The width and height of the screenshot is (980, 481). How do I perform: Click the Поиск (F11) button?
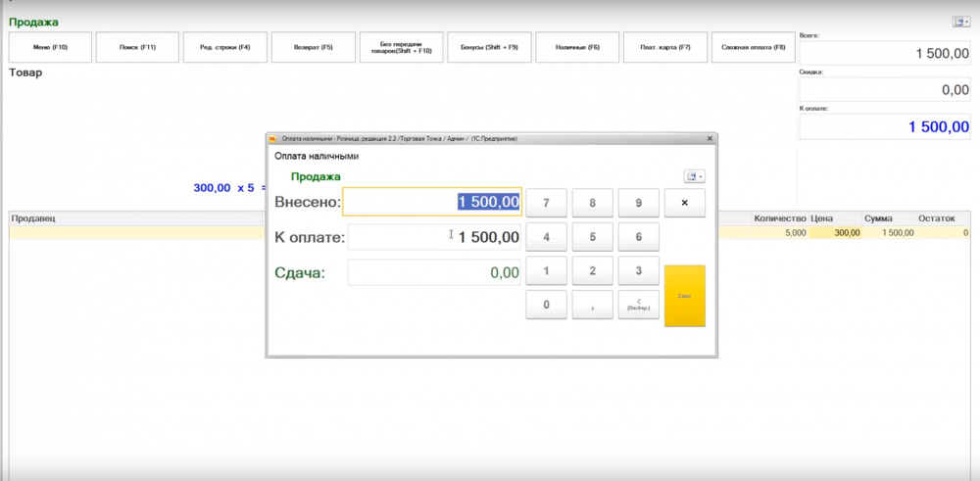[x=137, y=47]
